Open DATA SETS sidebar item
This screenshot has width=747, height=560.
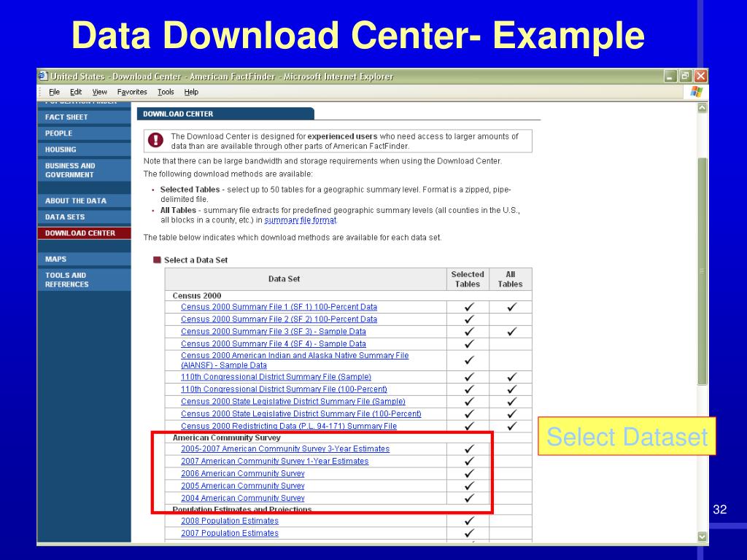tap(84, 217)
